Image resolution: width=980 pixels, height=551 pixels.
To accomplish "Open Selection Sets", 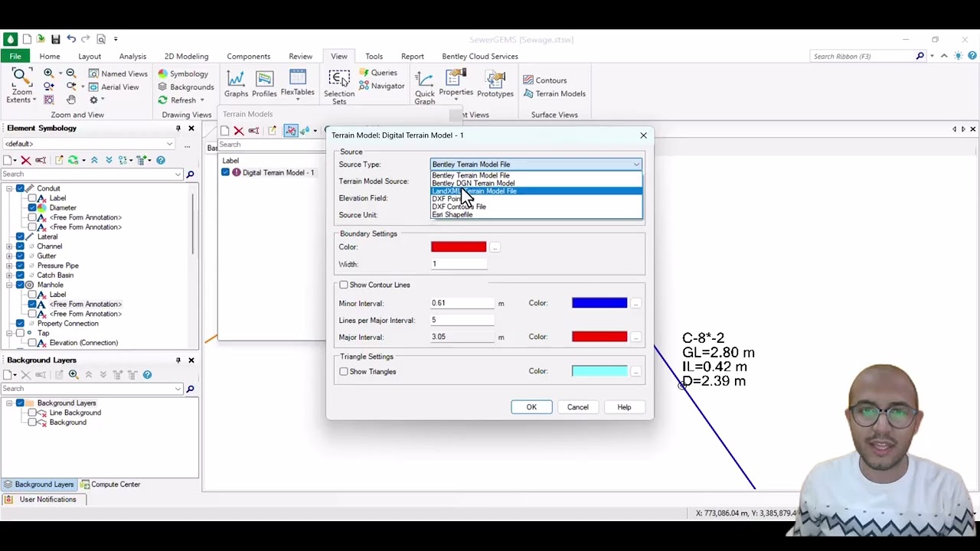I will pyautogui.click(x=339, y=86).
